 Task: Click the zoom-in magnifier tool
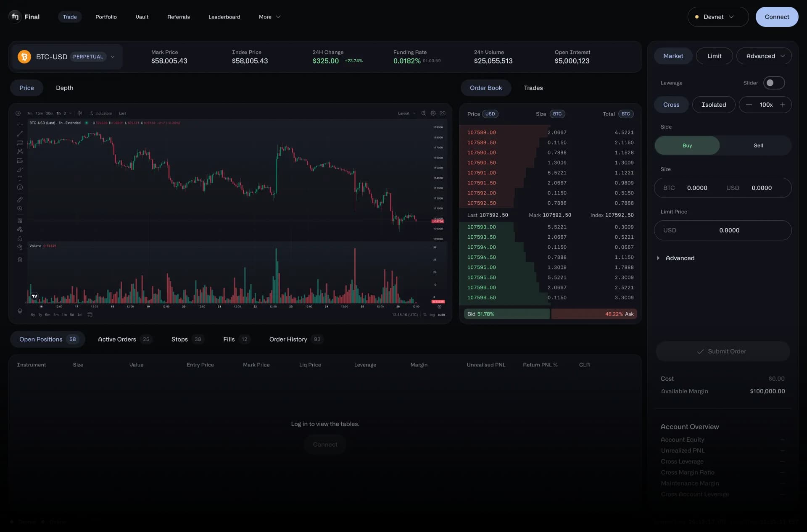point(20,208)
